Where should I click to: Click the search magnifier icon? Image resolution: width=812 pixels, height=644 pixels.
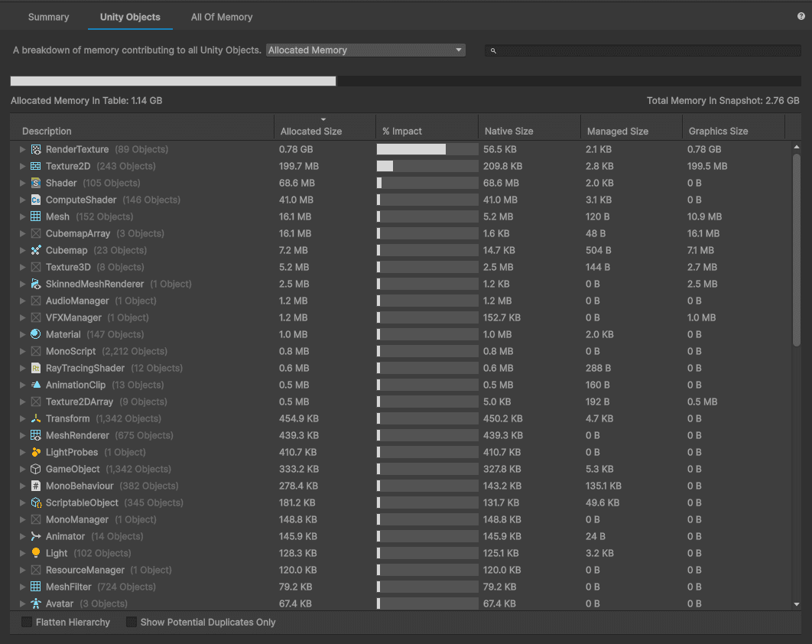pos(493,50)
